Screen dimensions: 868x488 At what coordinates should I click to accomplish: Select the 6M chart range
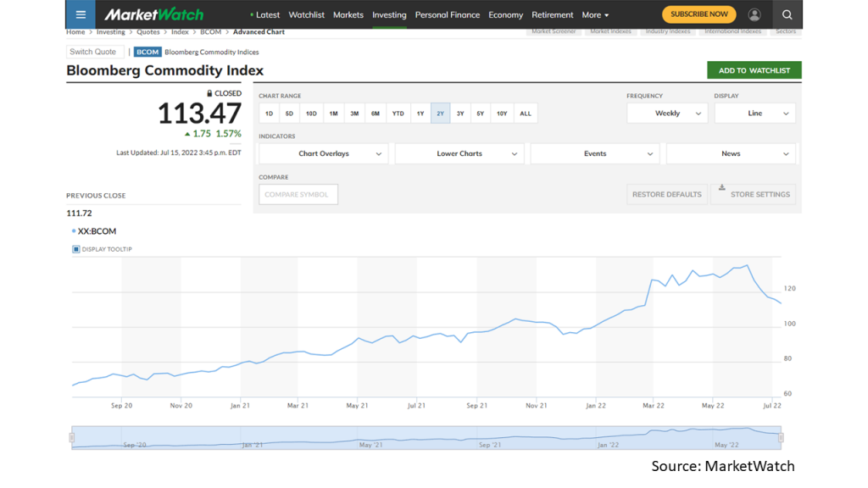(376, 114)
